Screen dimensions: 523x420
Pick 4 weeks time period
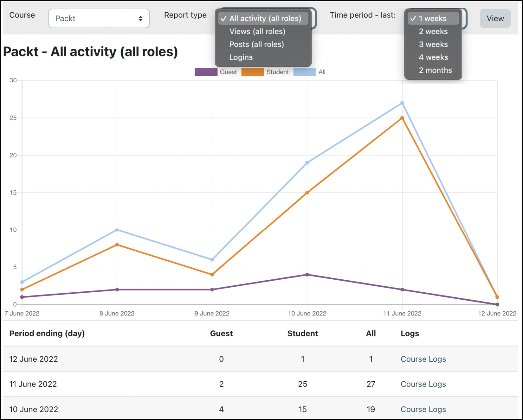point(433,57)
